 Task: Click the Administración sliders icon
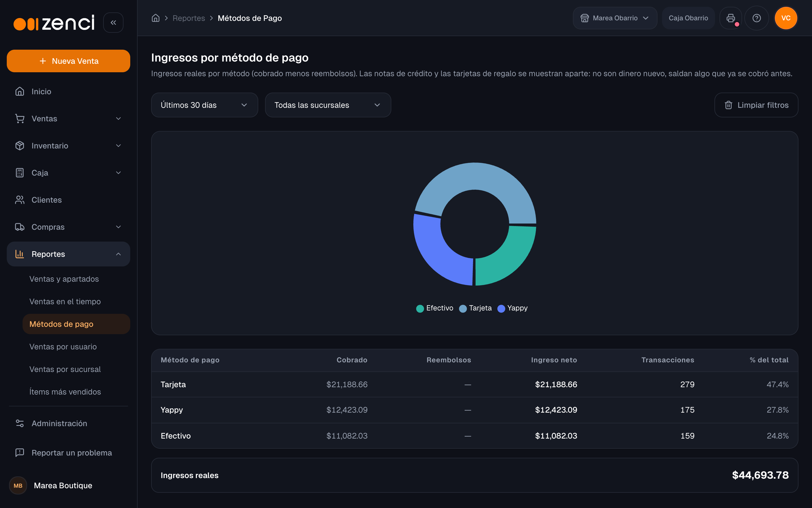20,423
